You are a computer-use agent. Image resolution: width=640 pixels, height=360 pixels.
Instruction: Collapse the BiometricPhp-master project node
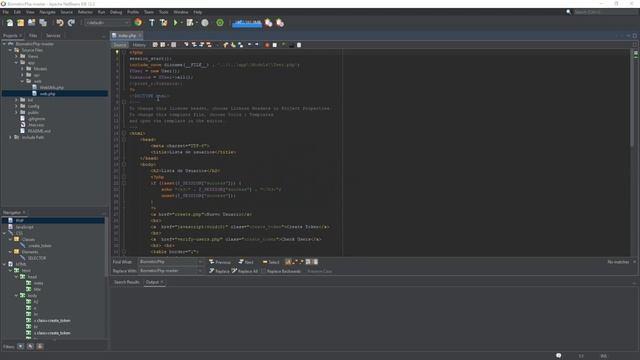(4, 44)
